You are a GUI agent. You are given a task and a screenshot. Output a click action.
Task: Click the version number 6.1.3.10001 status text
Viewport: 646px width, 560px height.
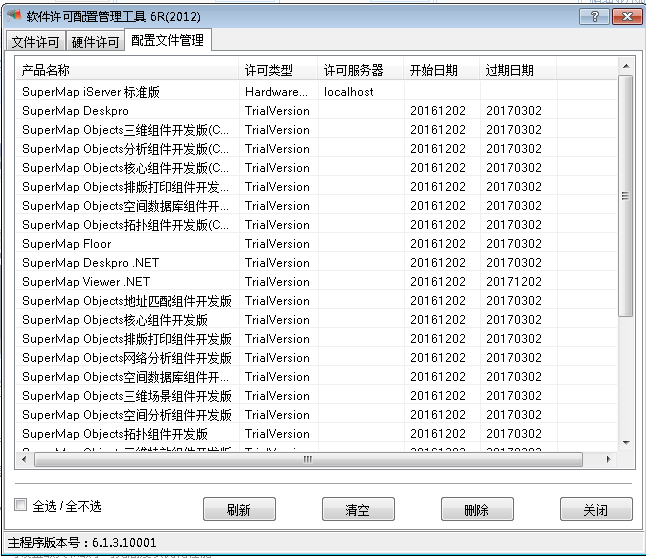tap(124, 542)
